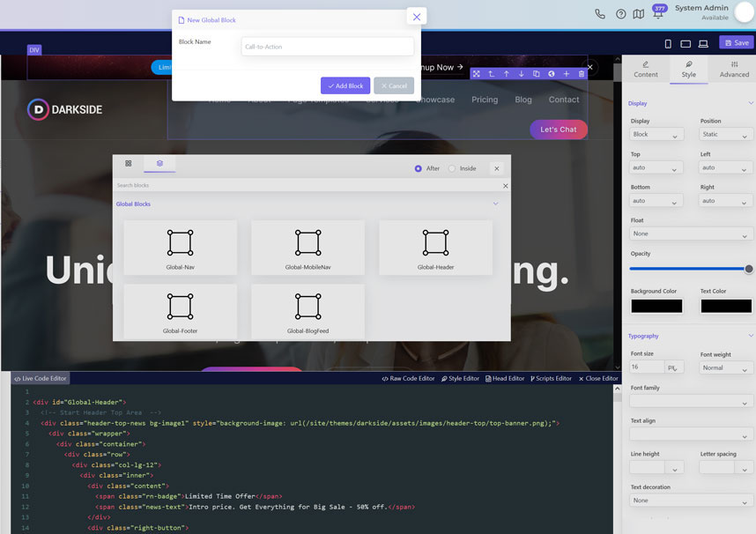Click the Save button
The height and width of the screenshot is (534, 756).
(736, 41)
